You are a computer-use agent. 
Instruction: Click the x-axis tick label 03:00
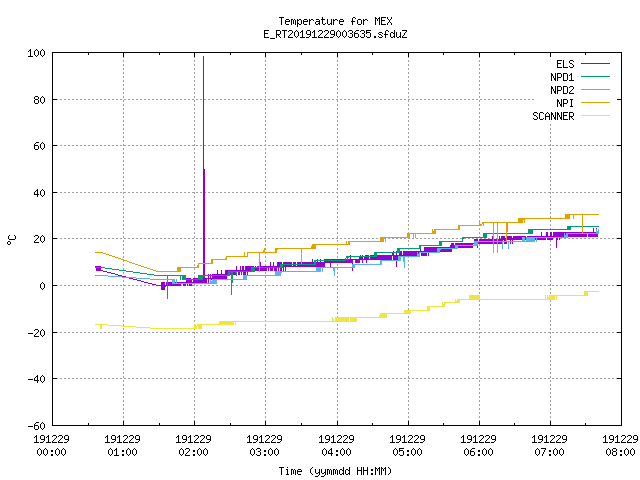[x=264, y=452]
